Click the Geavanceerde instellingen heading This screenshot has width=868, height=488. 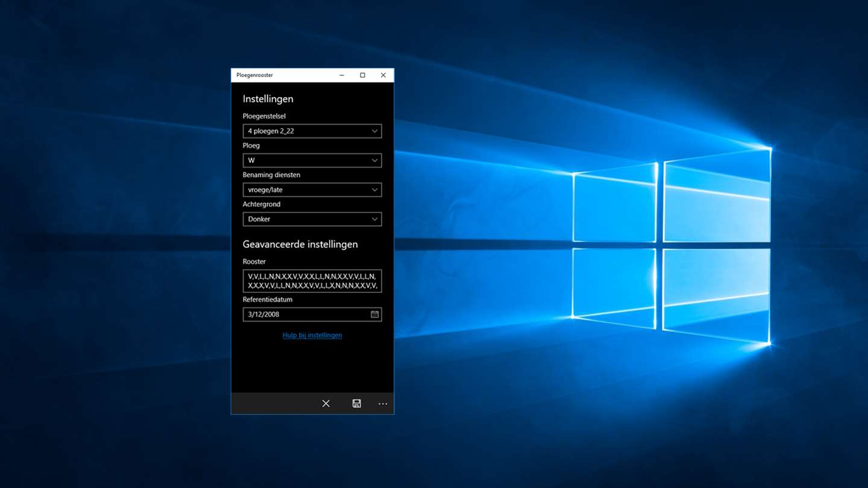pos(300,244)
